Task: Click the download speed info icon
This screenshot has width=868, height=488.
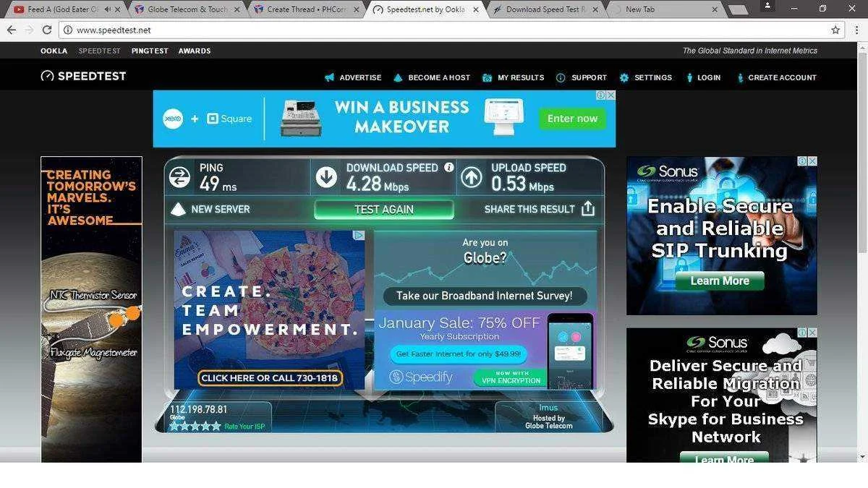Action: tap(449, 167)
